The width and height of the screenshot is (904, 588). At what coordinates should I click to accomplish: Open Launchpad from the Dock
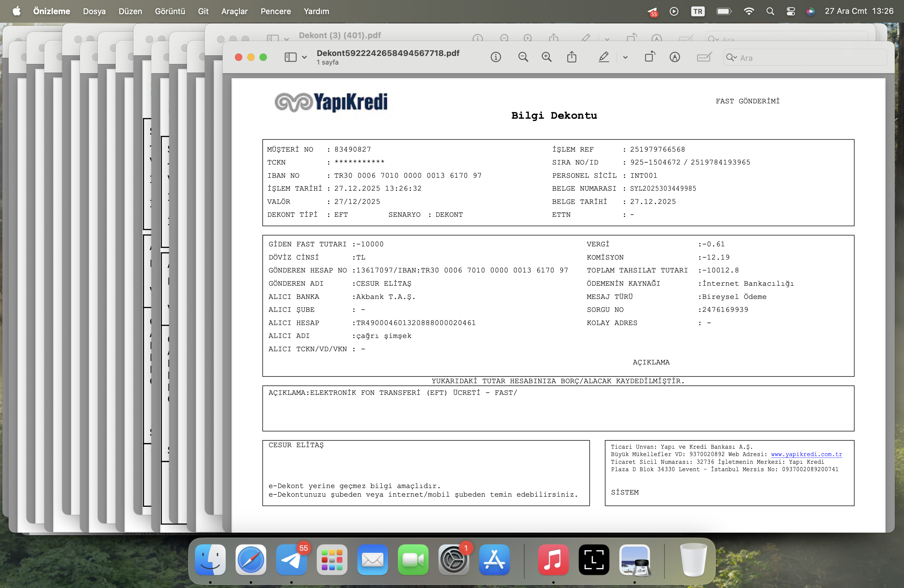(x=332, y=559)
